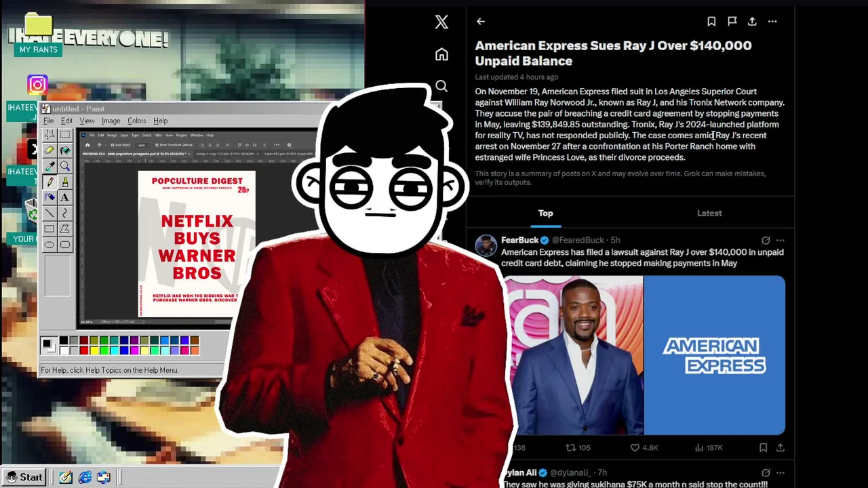Click Paint's foreground/background color indicator box
This screenshot has height=488, width=868.
(x=49, y=345)
